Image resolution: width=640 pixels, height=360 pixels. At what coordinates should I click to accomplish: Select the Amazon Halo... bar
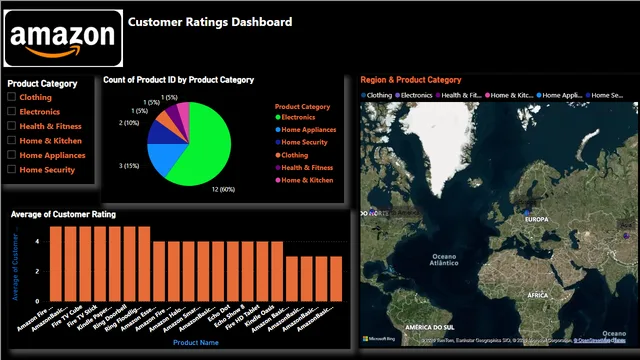[x=189, y=271]
